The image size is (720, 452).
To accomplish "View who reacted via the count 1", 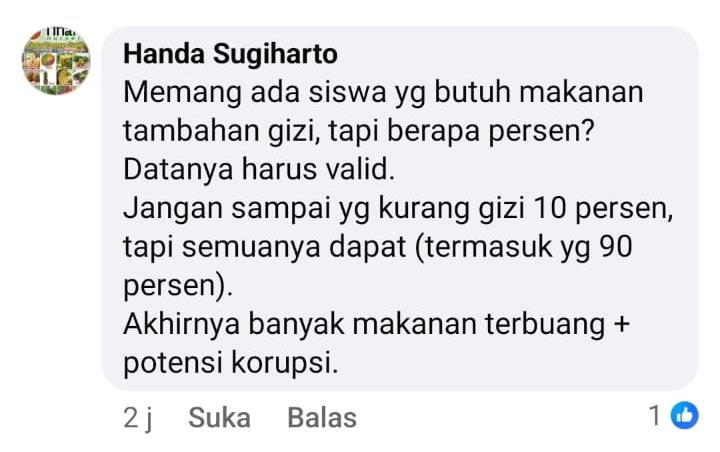I will coord(655,416).
